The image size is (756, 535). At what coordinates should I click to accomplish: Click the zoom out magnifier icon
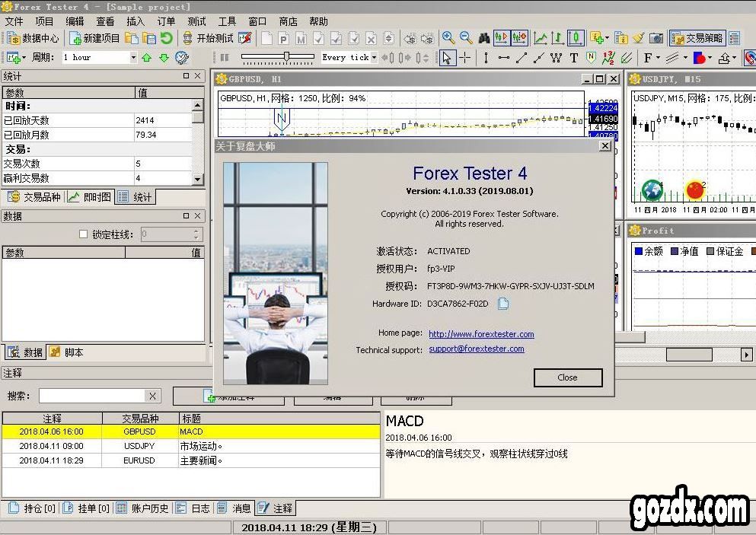(x=466, y=38)
